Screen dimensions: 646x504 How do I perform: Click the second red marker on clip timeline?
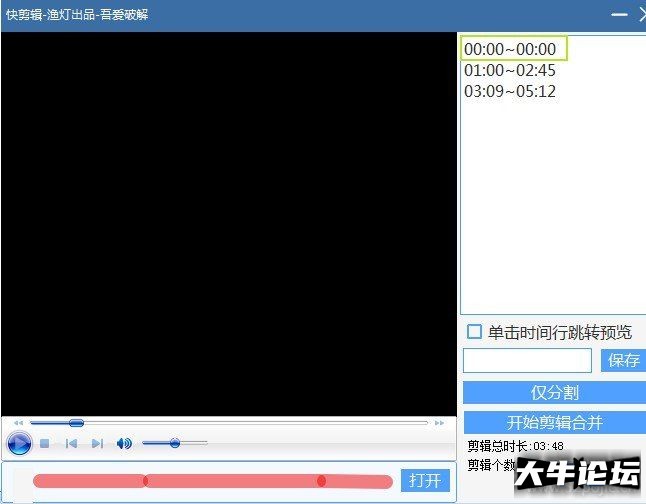[322, 481]
